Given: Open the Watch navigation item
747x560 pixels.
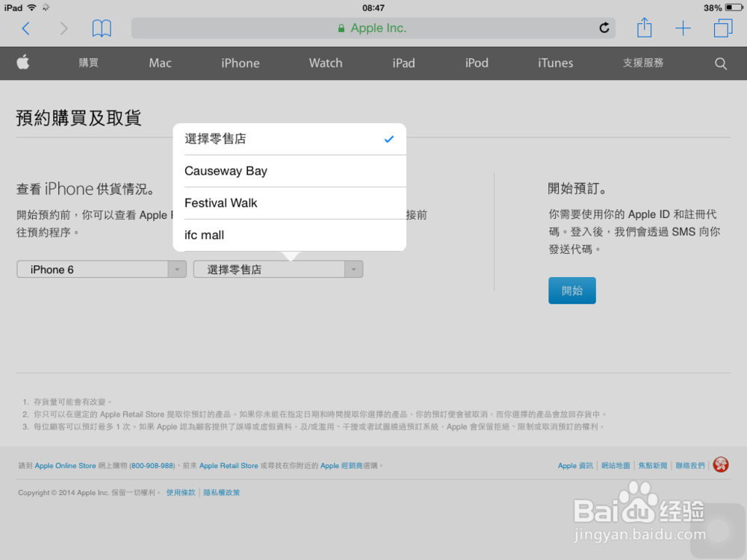Looking at the screenshot, I should click(x=326, y=63).
